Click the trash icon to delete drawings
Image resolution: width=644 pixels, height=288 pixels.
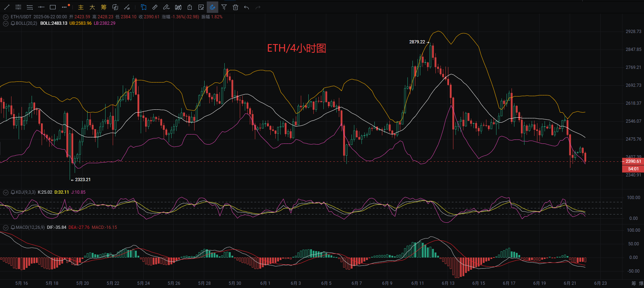tap(235, 7)
